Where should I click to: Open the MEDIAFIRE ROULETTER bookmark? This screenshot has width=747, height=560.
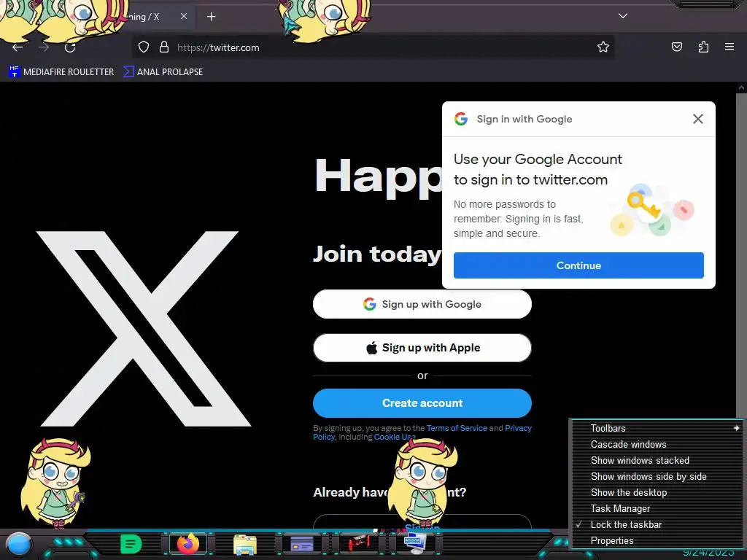tap(61, 72)
